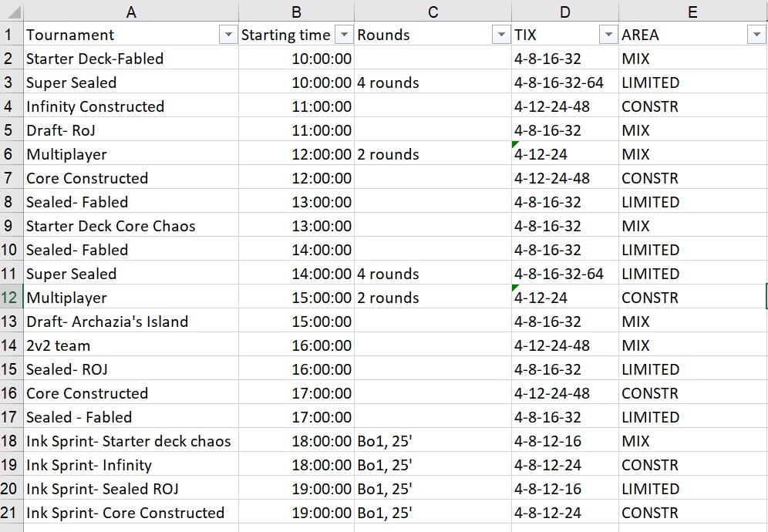Open the TIX column filter dropdown
This screenshot has width=768, height=532.
[x=608, y=35]
